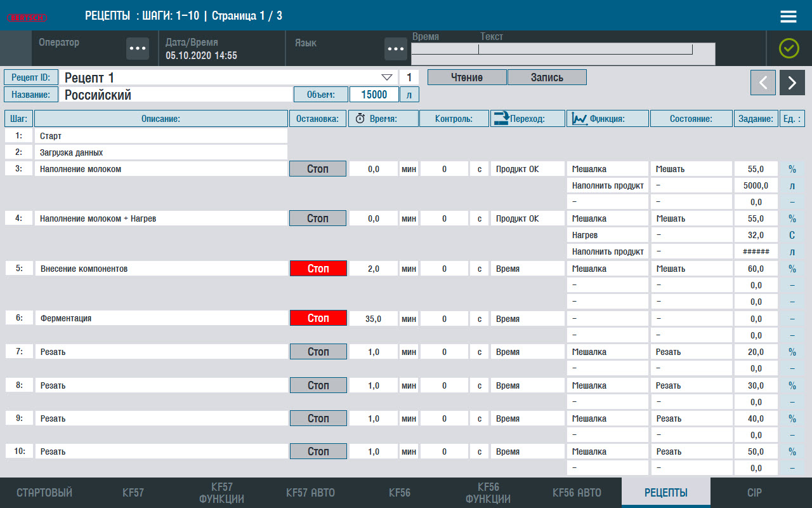Image resolution: width=812 pixels, height=508 pixels.
Task: Open language options ellipsis button
Action: tap(395, 48)
